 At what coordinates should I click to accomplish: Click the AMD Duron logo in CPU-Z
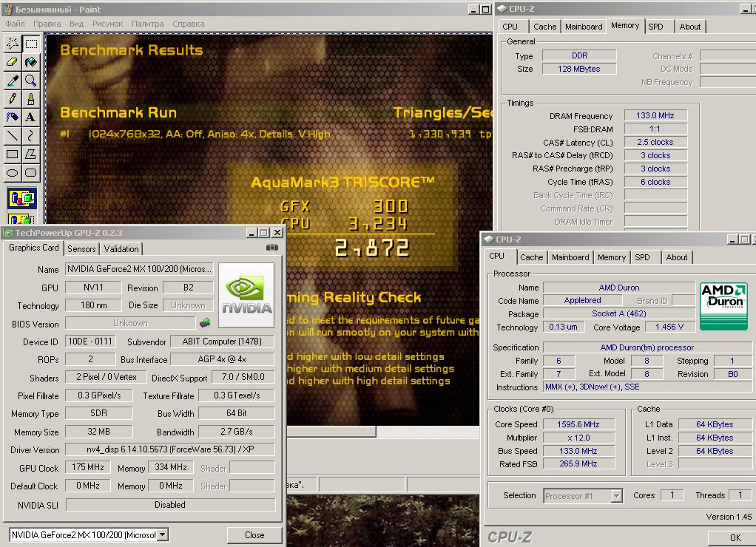point(723,307)
